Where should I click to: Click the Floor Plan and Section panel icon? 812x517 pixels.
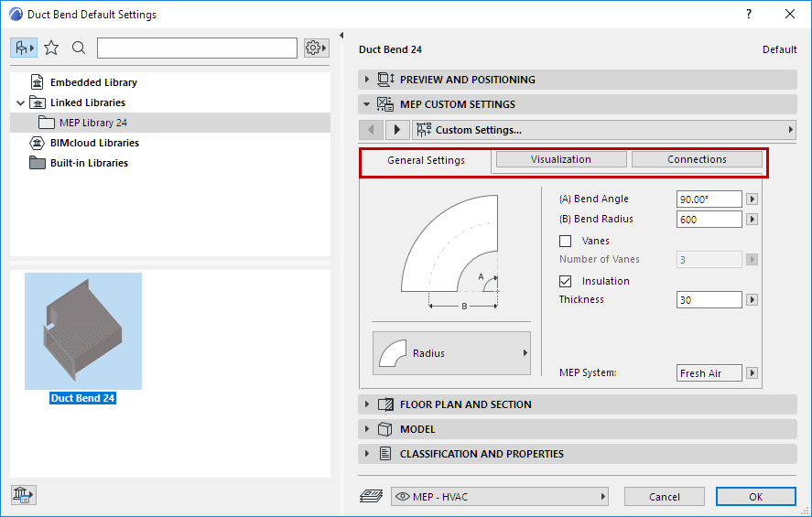[x=385, y=404]
